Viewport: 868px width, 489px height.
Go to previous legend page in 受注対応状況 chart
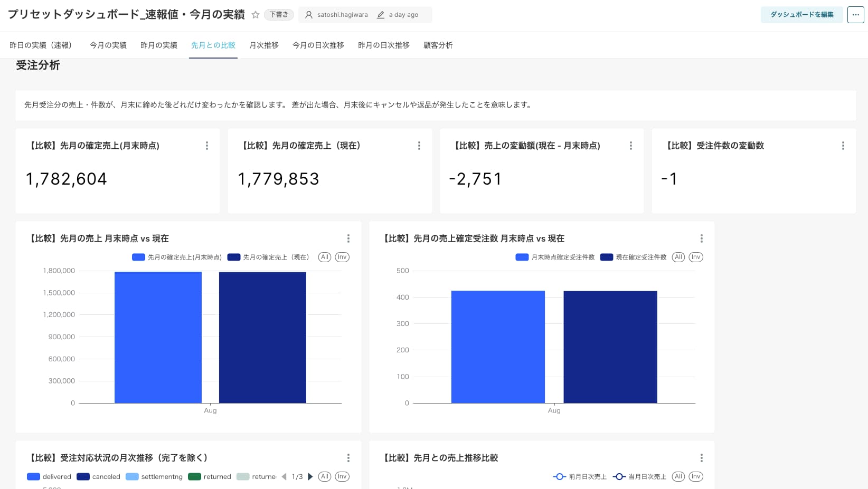pyautogui.click(x=284, y=476)
